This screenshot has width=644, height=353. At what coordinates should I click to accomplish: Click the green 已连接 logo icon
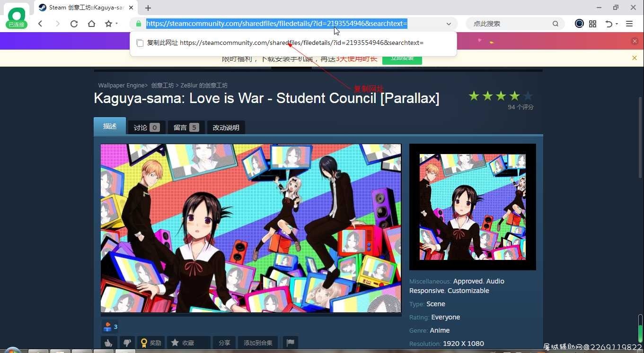click(x=17, y=17)
